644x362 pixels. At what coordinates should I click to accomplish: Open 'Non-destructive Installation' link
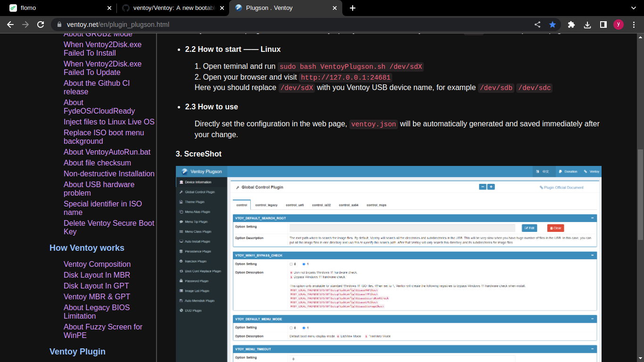(109, 173)
